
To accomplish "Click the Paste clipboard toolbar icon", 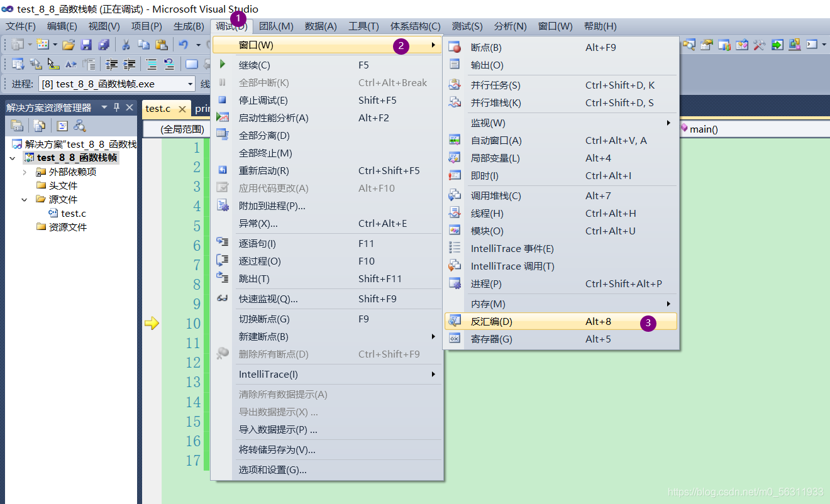I will (162, 45).
